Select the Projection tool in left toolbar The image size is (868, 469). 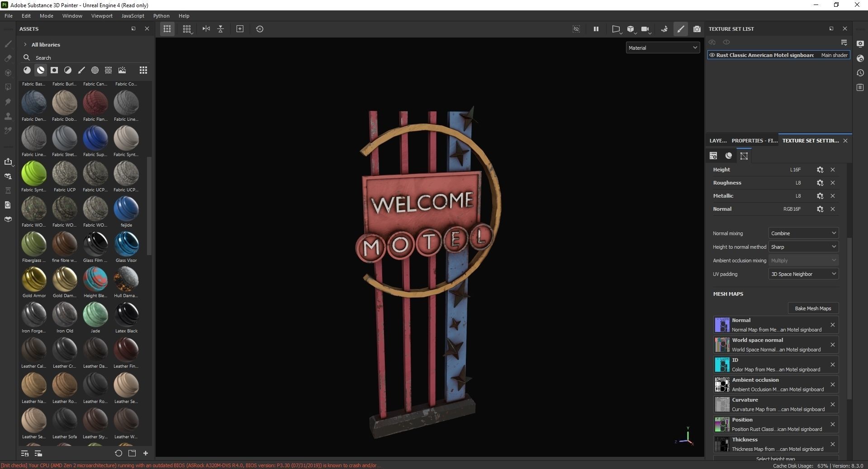click(8, 73)
